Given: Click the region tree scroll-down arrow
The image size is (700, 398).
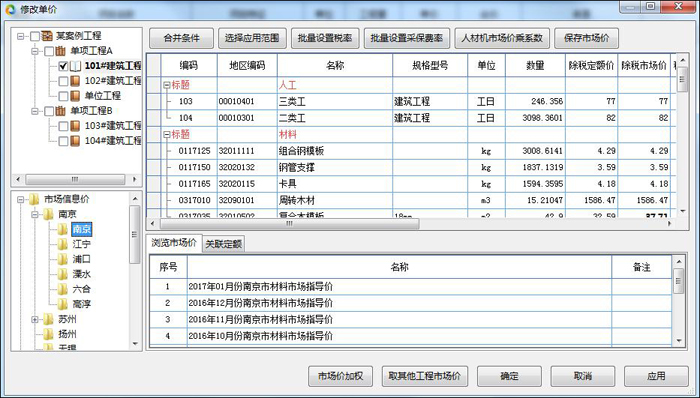Looking at the screenshot, I should point(135,344).
